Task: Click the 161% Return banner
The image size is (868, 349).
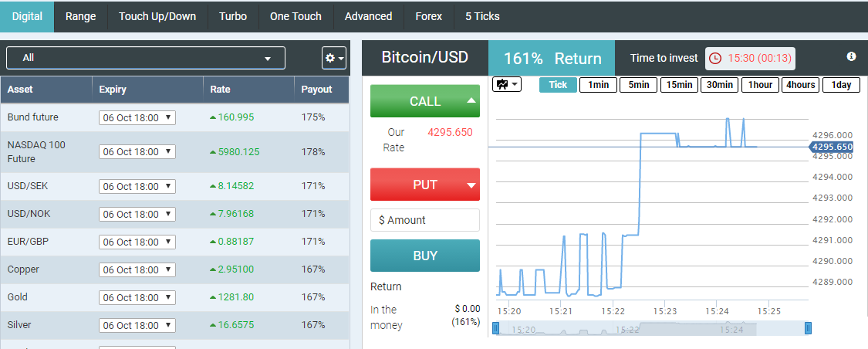Action: (552, 58)
